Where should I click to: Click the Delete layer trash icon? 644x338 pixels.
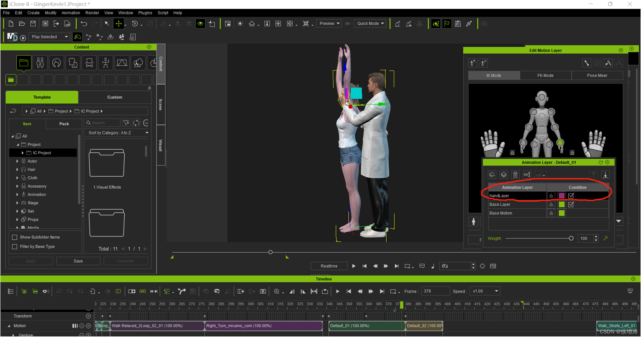pyautogui.click(x=515, y=175)
